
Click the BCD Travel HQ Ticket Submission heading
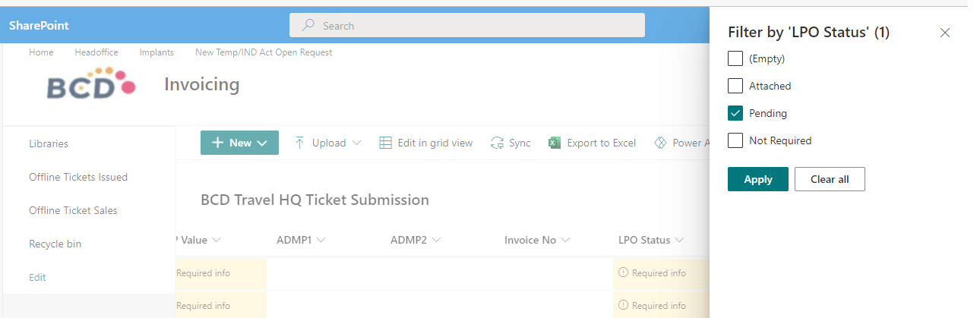tap(315, 200)
